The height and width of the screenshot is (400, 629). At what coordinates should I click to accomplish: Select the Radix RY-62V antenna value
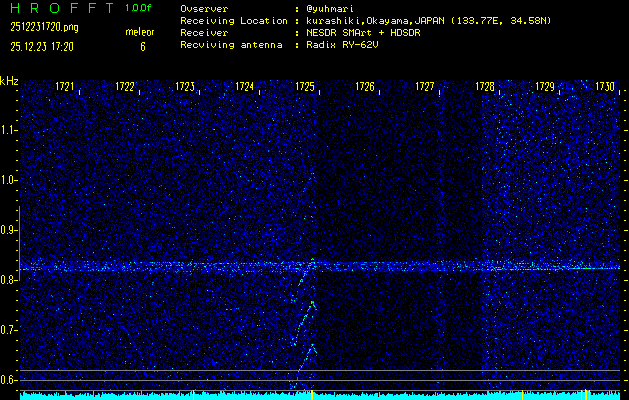342,45
